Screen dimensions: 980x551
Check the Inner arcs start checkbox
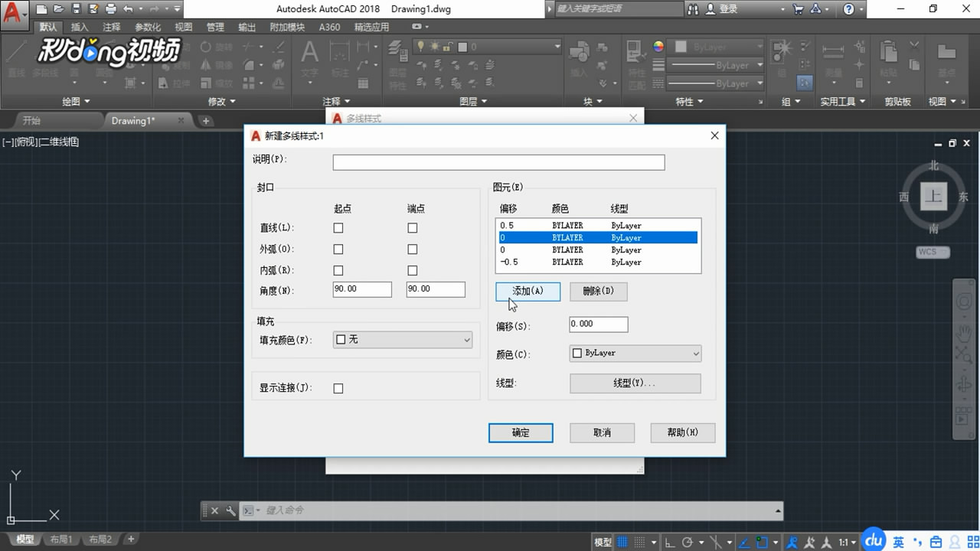[x=338, y=271]
